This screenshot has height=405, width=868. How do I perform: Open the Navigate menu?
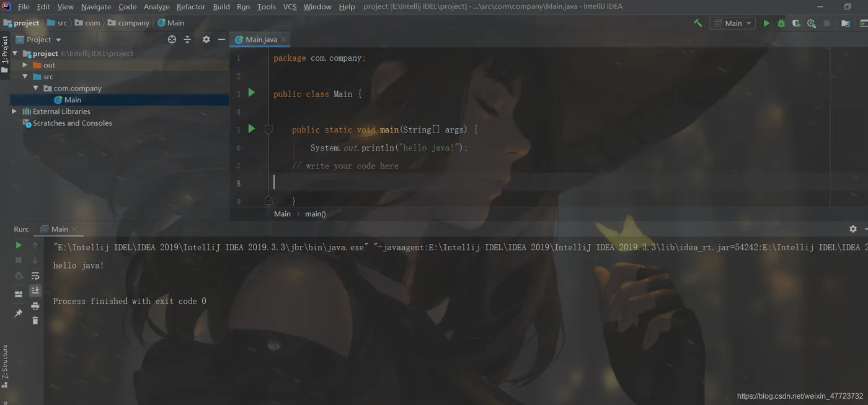pos(96,6)
